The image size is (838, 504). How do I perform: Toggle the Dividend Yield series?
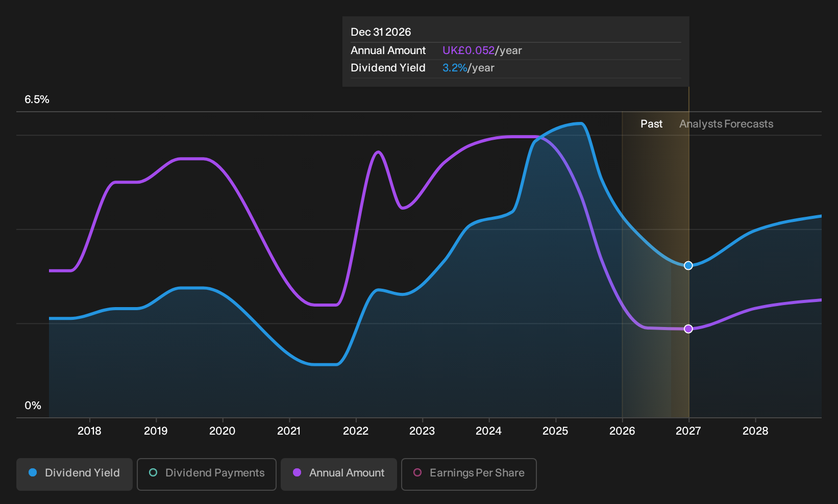click(x=75, y=474)
